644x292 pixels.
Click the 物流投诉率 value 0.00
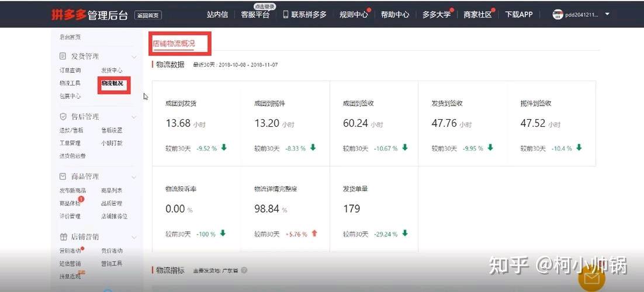[x=175, y=208]
